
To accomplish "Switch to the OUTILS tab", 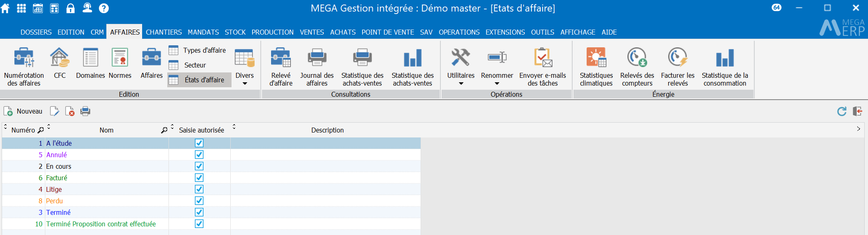I will coord(543,32).
